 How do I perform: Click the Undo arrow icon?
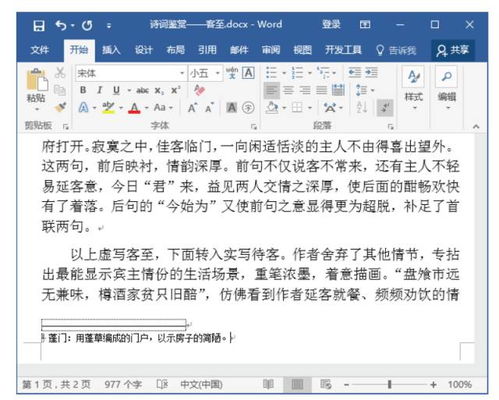[x=61, y=25]
